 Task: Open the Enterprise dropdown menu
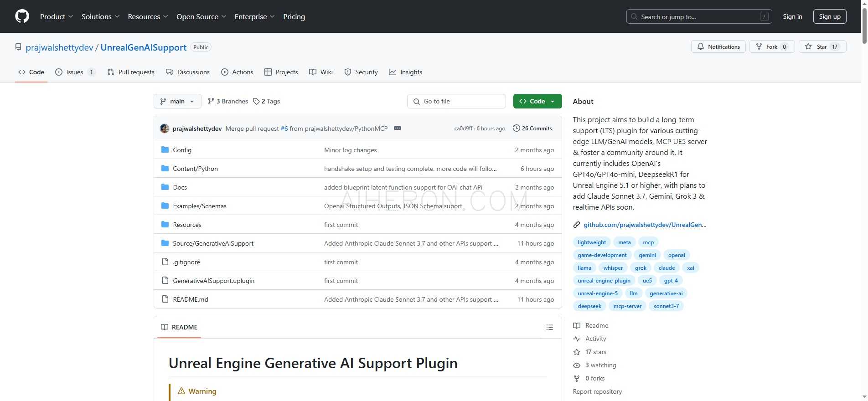pyautogui.click(x=254, y=16)
